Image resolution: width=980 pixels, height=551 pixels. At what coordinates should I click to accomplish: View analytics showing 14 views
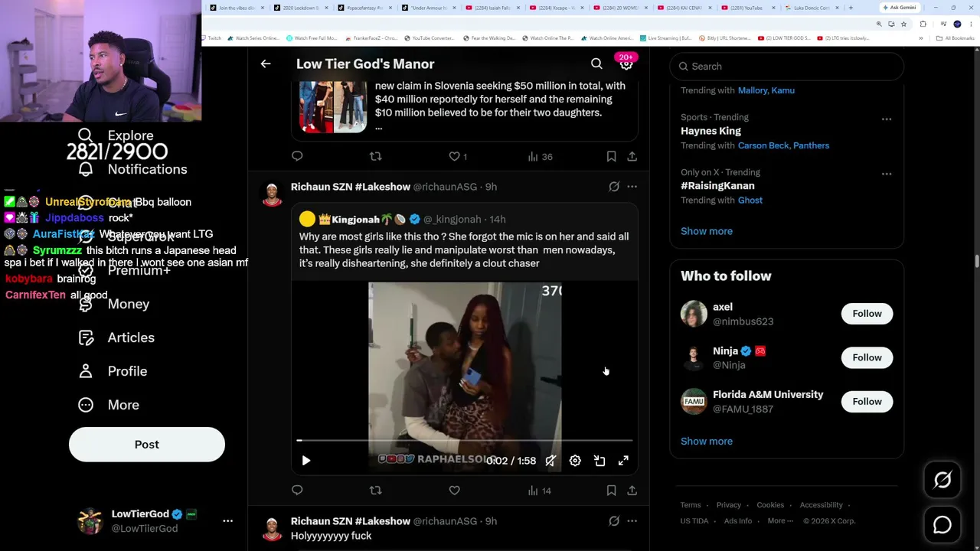click(540, 491)
